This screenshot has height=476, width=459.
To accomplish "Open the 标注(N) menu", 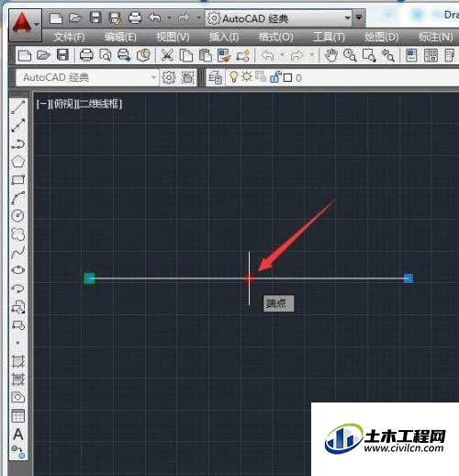I will [436, 38].
